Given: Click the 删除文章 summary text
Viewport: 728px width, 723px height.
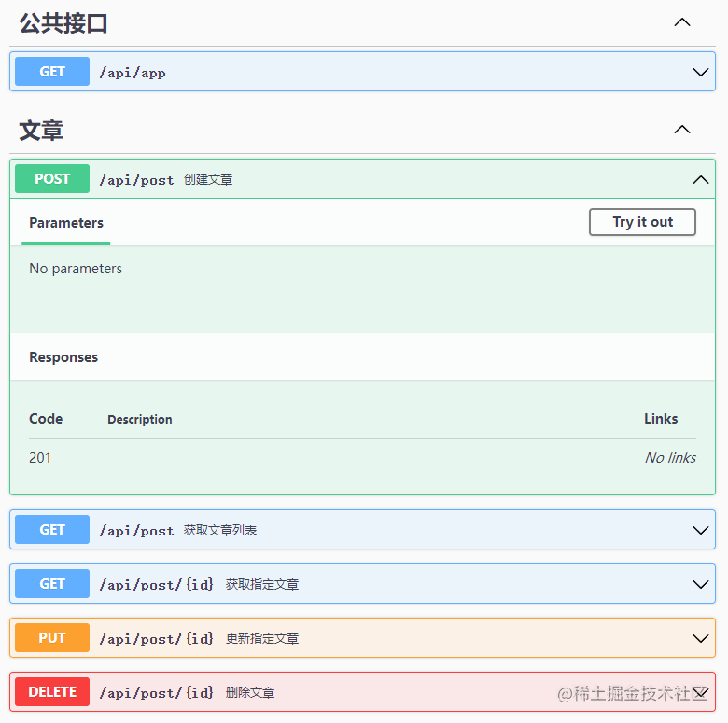Looking at the screenshot, I should [250, 693].
